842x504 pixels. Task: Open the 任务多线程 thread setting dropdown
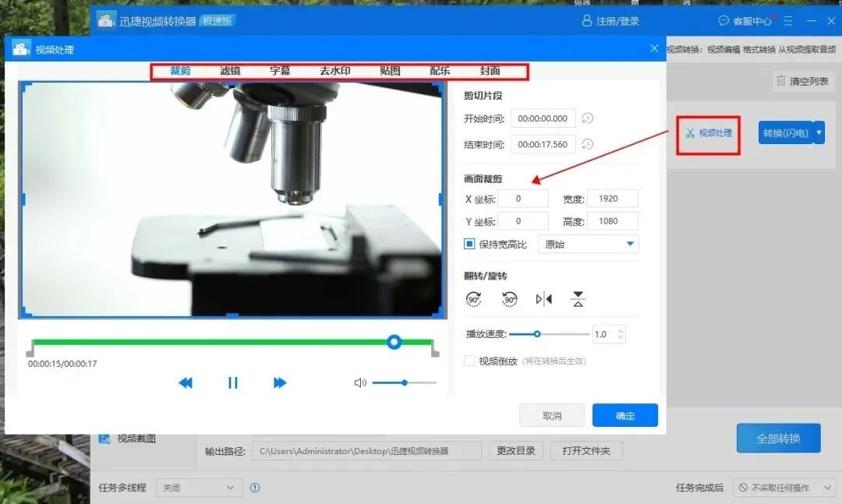point(199,486)
